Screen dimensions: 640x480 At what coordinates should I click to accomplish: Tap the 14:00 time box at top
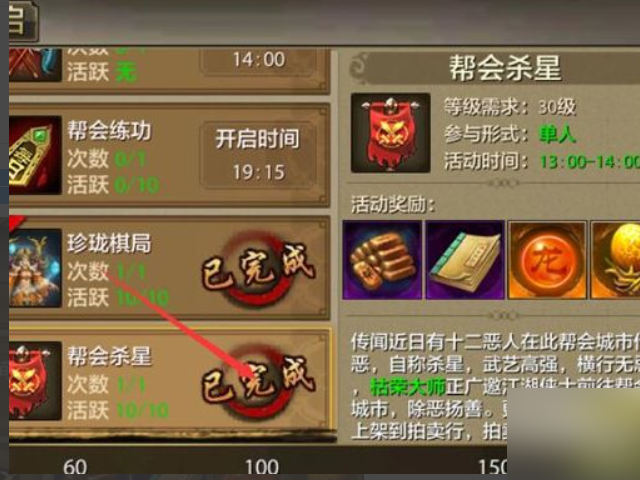[259, 62]
